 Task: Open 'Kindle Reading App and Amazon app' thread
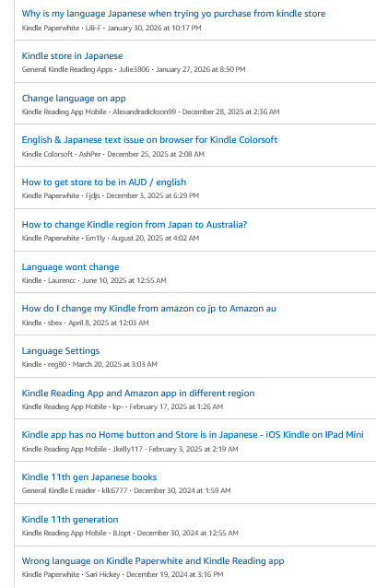[x=138, y=393]
